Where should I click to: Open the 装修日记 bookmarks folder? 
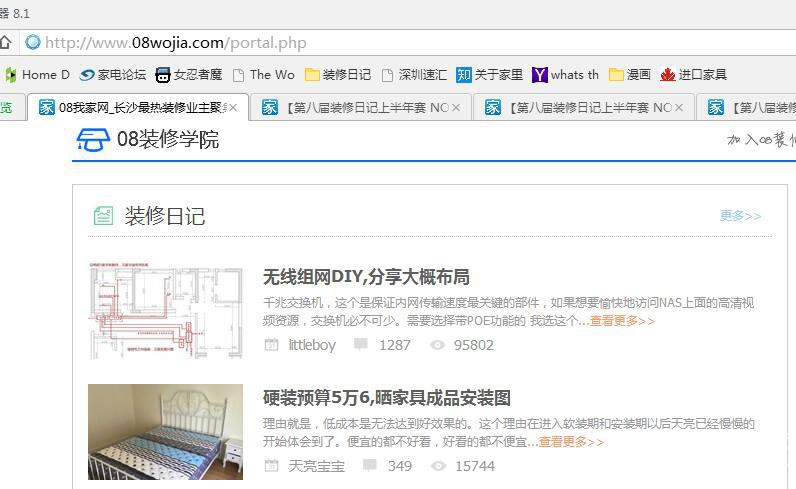tap(338, 74)
